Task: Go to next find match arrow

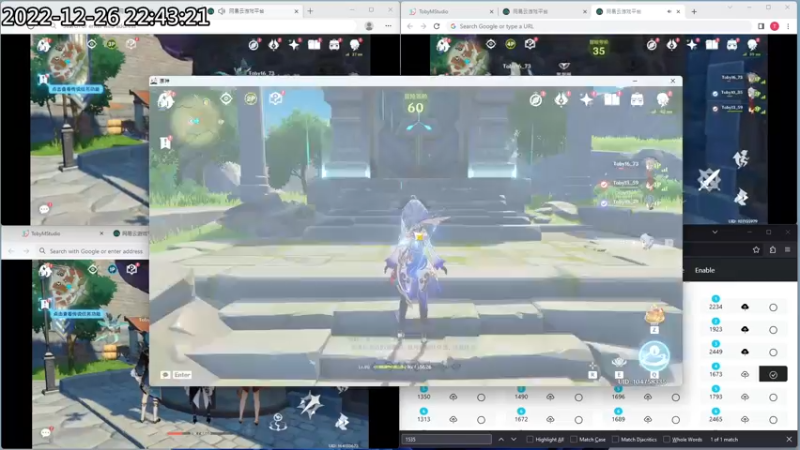Action: pos(514,439)
